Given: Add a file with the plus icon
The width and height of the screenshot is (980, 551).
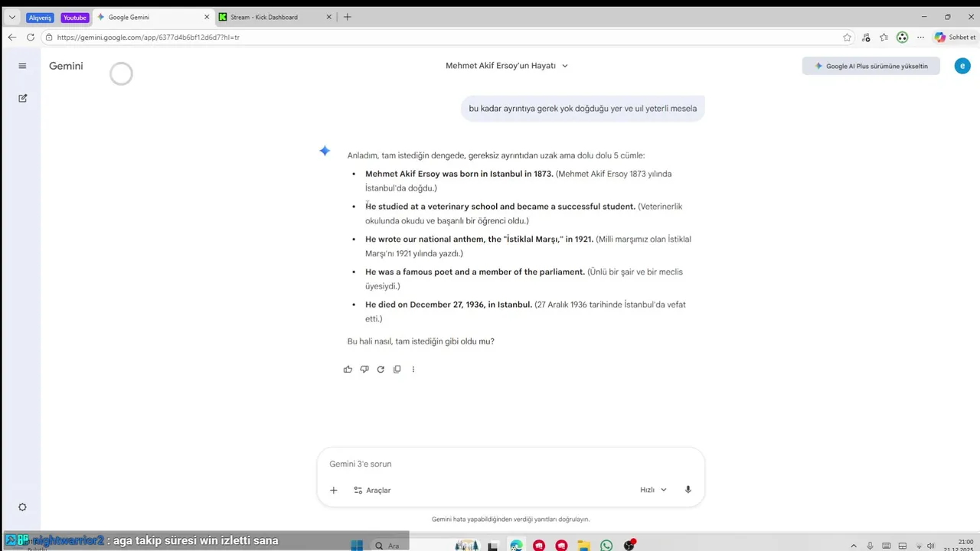Looking at the screenshot, I should click(333, 490).
